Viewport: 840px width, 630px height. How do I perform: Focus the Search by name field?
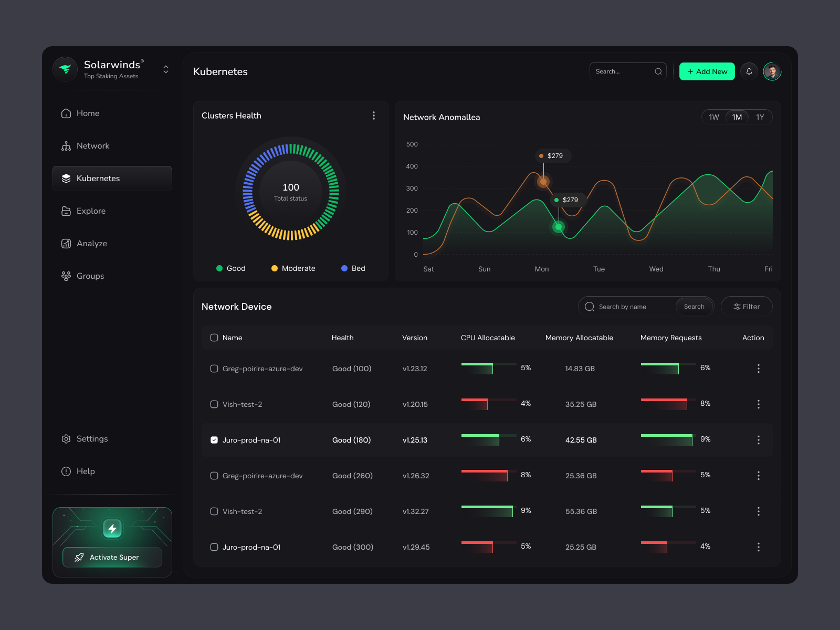(x=646, y=307)
